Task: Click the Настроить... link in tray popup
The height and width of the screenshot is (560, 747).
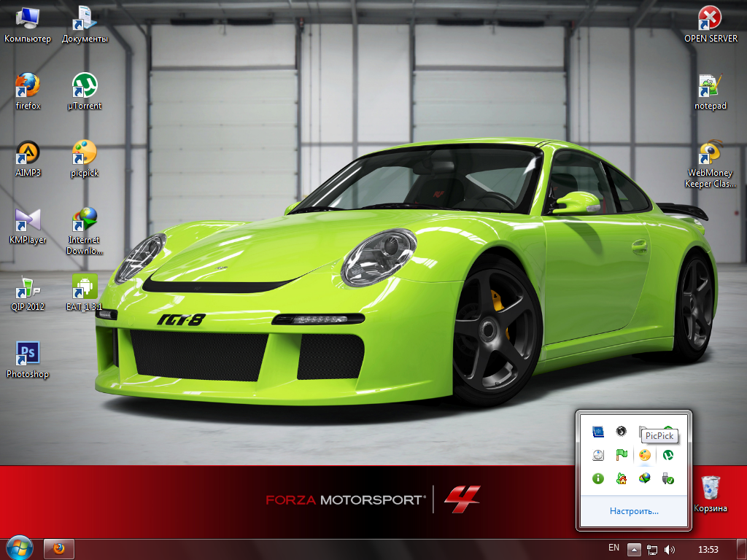Action: pyautogui.click(x=634, y=511)
